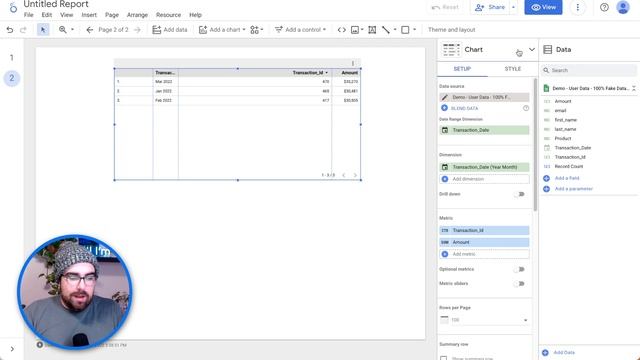Image resolution: width=640 pixels, height=360 pixels.
Task: Select the selection mode pointer tool
Action: pos(43,30)
